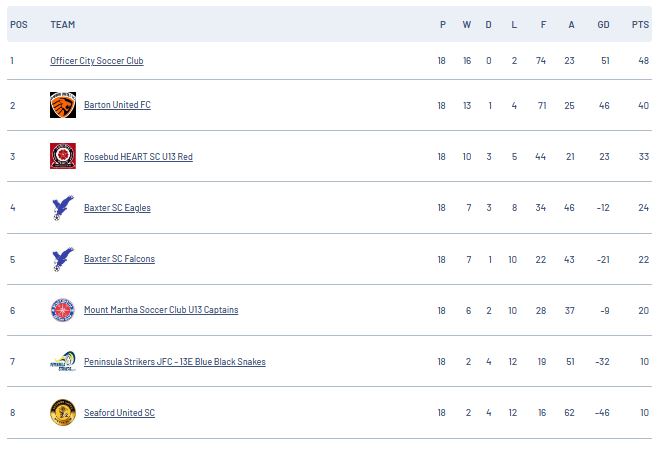Visit the Seaford United SC link

(x=119, y=413)
